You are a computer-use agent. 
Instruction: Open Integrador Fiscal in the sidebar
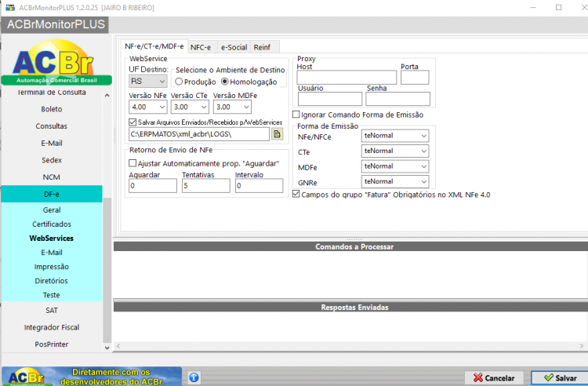pyautogui.click(x=52, y=327)
